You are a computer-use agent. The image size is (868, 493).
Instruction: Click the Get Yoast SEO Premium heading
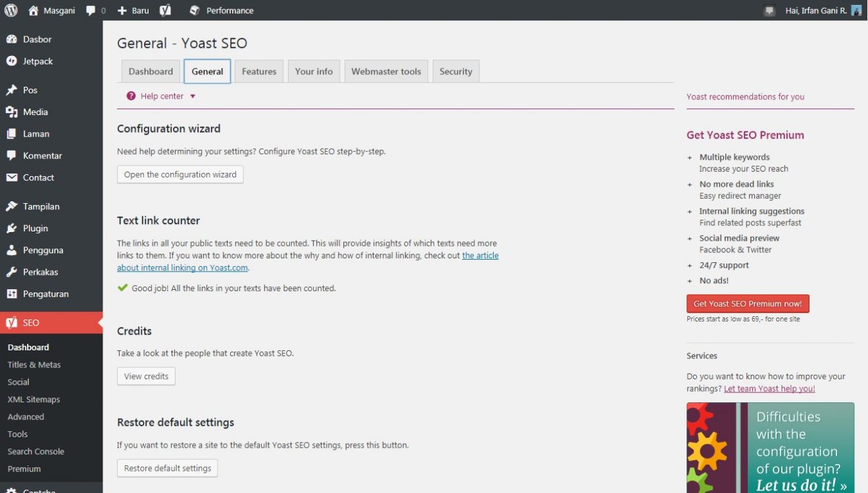click(x=745, y=135)
